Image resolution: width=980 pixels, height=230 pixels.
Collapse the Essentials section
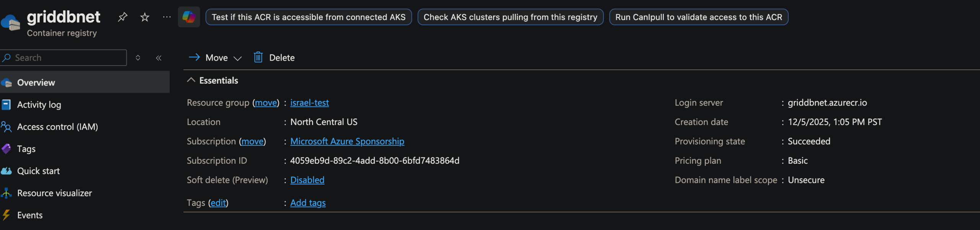(191, 80)
